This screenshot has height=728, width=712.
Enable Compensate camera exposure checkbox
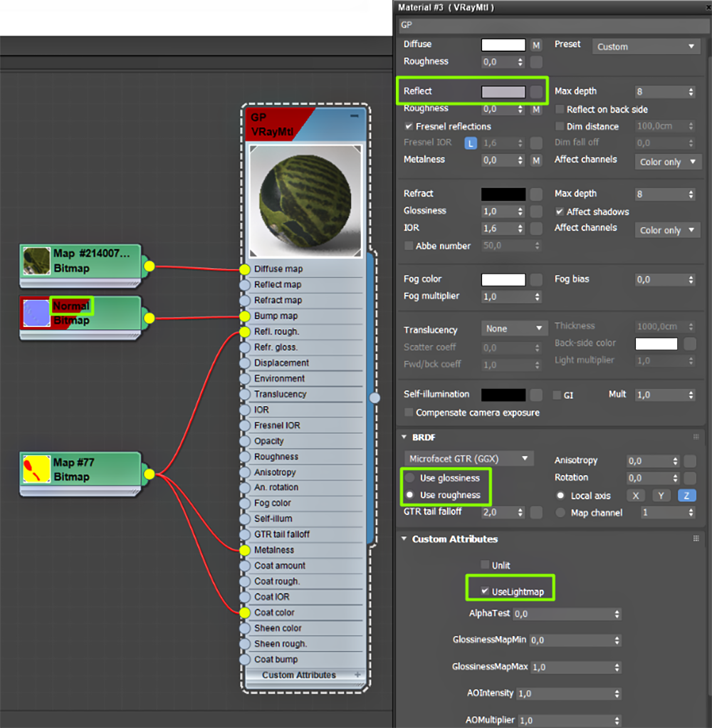409,412
